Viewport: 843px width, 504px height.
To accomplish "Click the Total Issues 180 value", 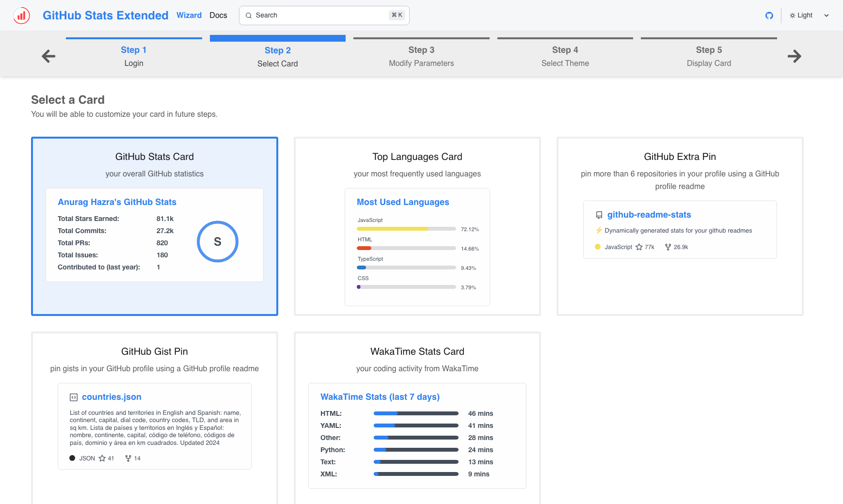I will 162,255.
